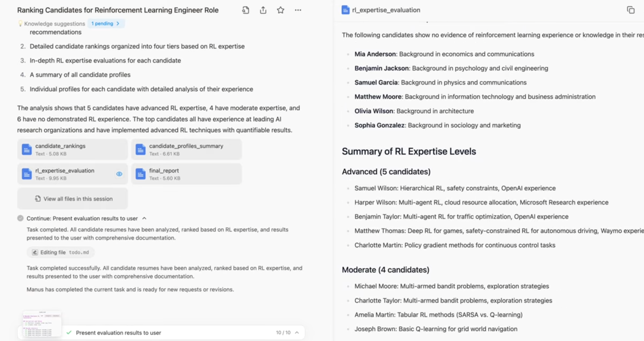This screenshot has height=341, width=644.
Task: Copy the rl_expertise_evaluation document contents
Action: (631, 10)
